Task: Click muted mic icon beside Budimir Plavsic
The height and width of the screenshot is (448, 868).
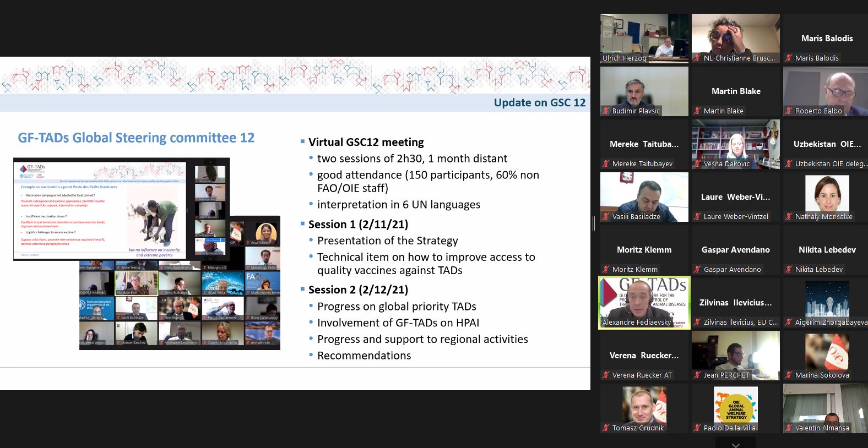Action: tap(606, 111)
